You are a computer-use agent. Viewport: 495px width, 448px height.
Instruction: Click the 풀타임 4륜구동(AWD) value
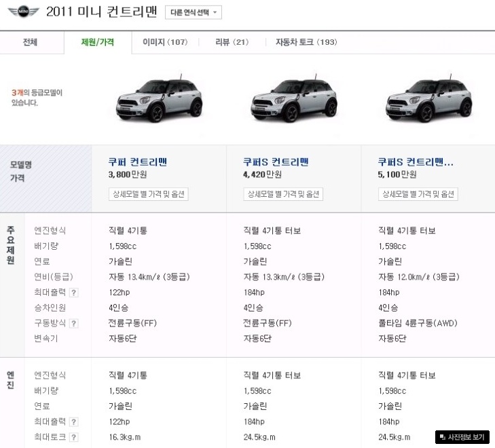click(x=418, y=323)
